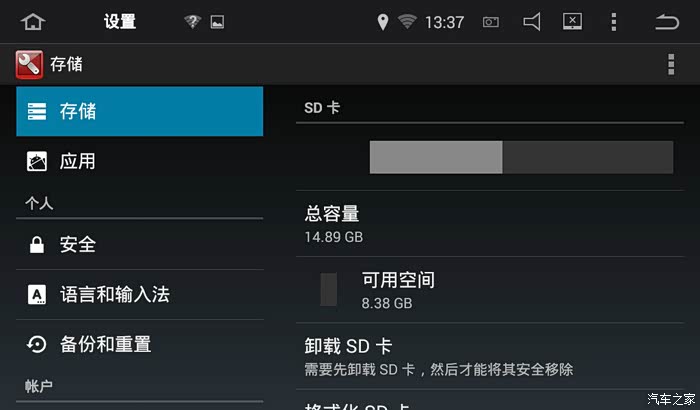Tap the 可用空间 8.38 GB entry

(x=490, y=290)
